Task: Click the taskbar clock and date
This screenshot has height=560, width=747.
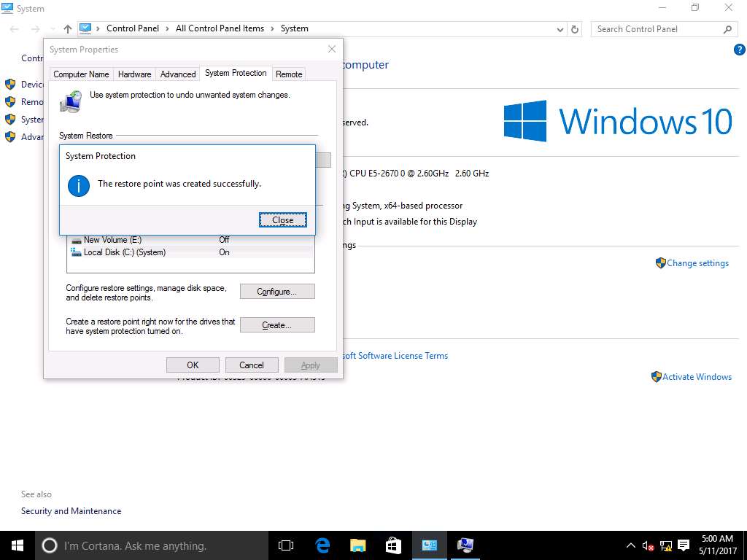Action: point(718,545)
